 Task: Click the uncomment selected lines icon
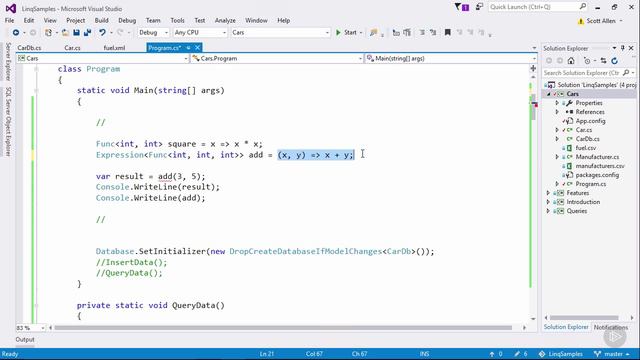tap(407, 33)
